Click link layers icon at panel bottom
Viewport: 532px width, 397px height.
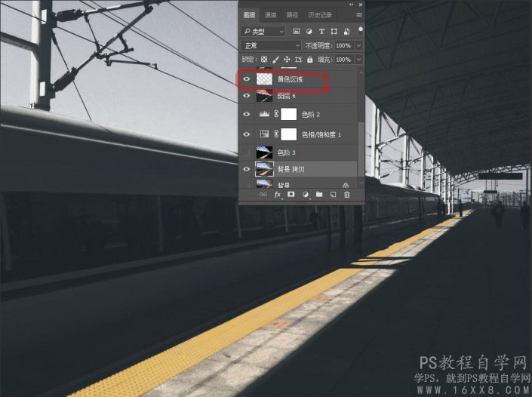point(263,195)
